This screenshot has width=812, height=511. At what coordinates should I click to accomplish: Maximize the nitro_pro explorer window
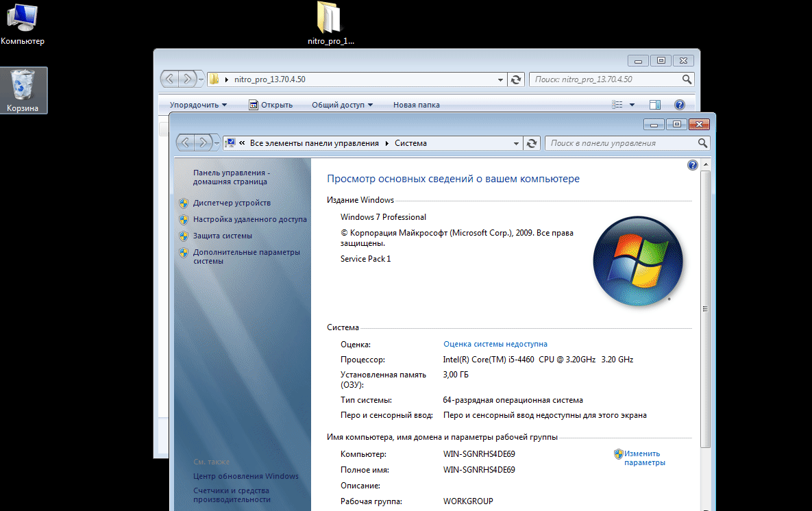point(661,60)
